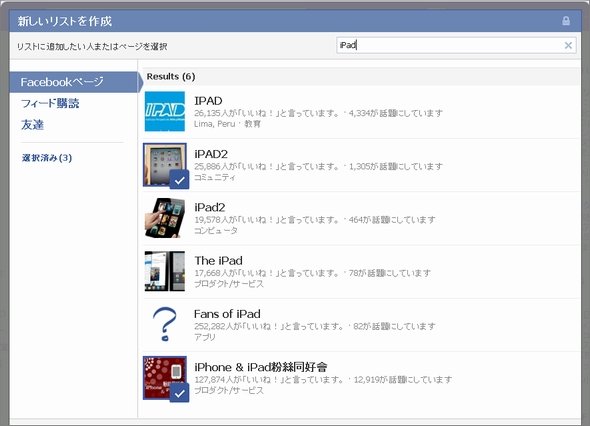
Task: Open the 友達 category
Action: [32, 125]
